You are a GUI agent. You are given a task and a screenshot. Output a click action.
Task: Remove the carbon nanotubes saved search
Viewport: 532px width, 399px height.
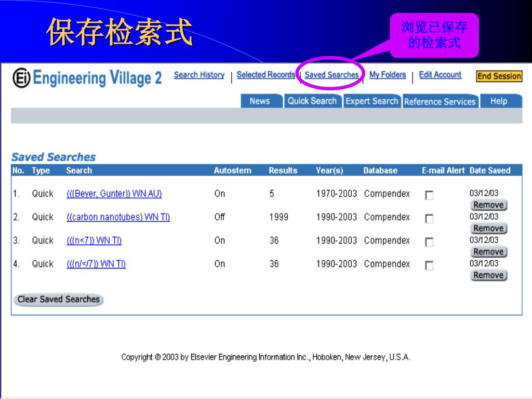pos(488,229)
